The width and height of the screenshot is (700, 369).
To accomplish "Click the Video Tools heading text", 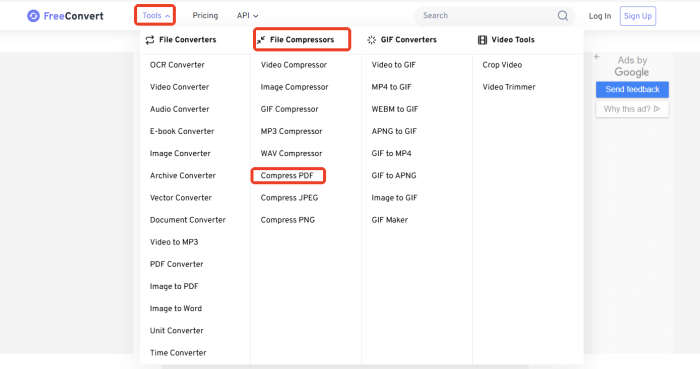I will pyautogui.click(x=513, y=40).
